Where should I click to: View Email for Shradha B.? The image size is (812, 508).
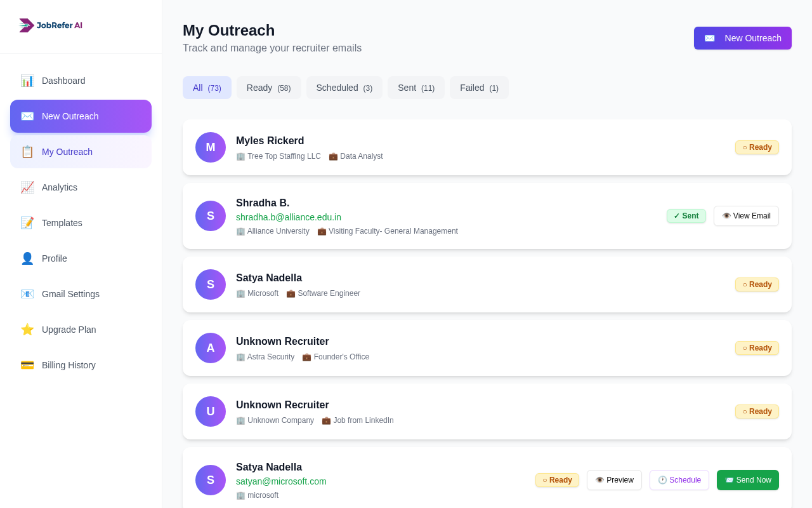click(746, 216)
